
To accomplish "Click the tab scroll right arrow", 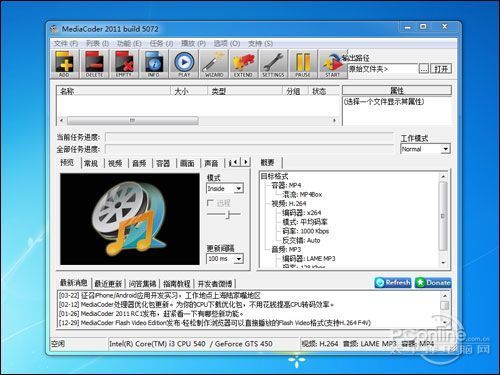I will [246, 162].
